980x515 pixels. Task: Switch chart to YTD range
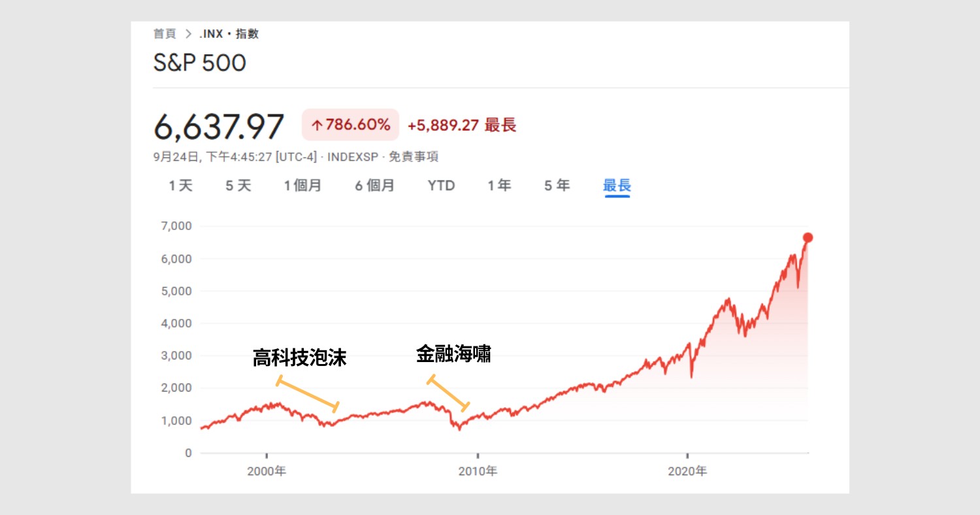[441, 186]
